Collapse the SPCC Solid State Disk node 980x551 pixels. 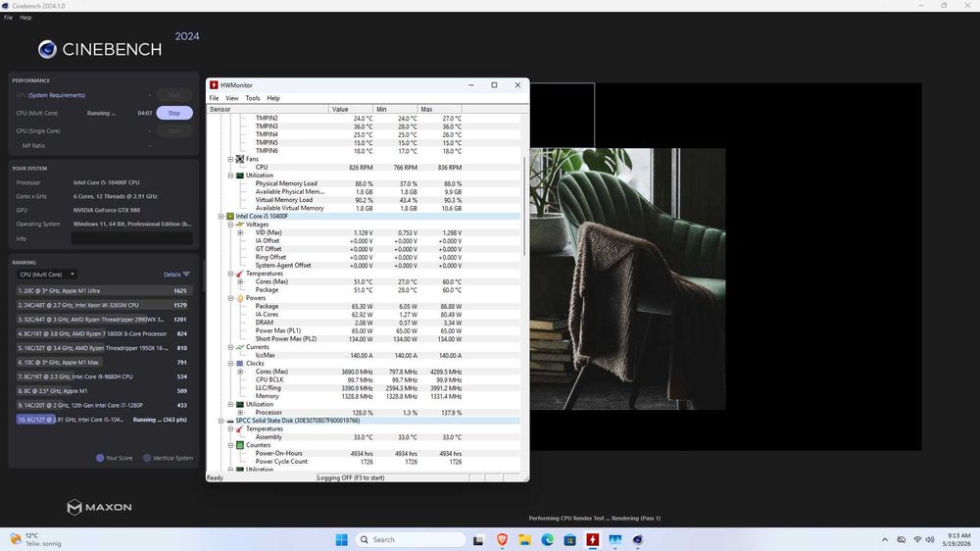tap(221, 421)
